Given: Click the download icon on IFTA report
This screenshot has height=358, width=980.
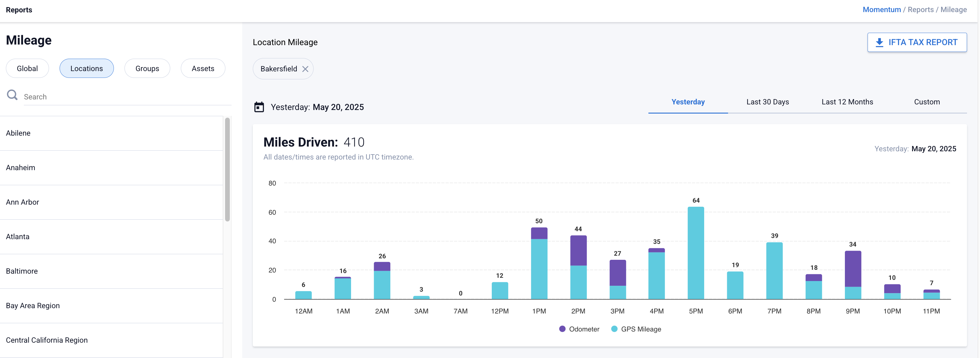Looking at the screenshot, I should click(x=879, y=42).
